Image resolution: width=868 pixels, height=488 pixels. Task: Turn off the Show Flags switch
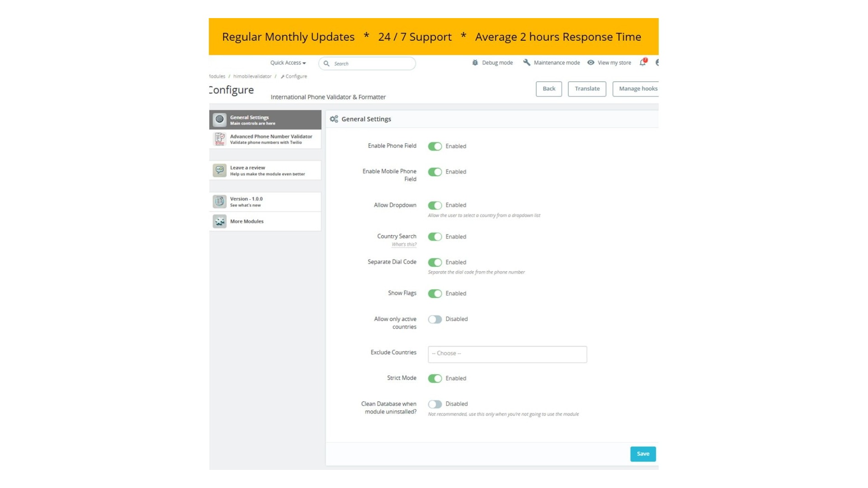coord(435,294)
